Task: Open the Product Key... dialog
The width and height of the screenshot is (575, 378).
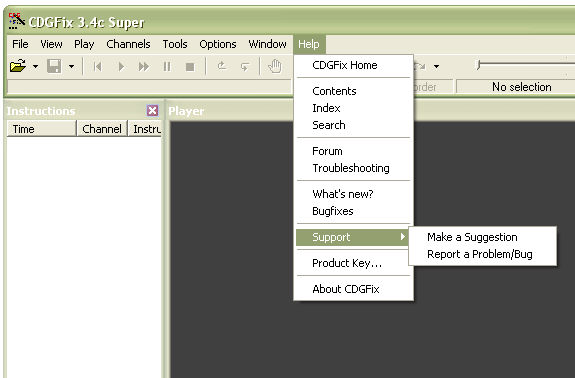Action: pos(354,263)
